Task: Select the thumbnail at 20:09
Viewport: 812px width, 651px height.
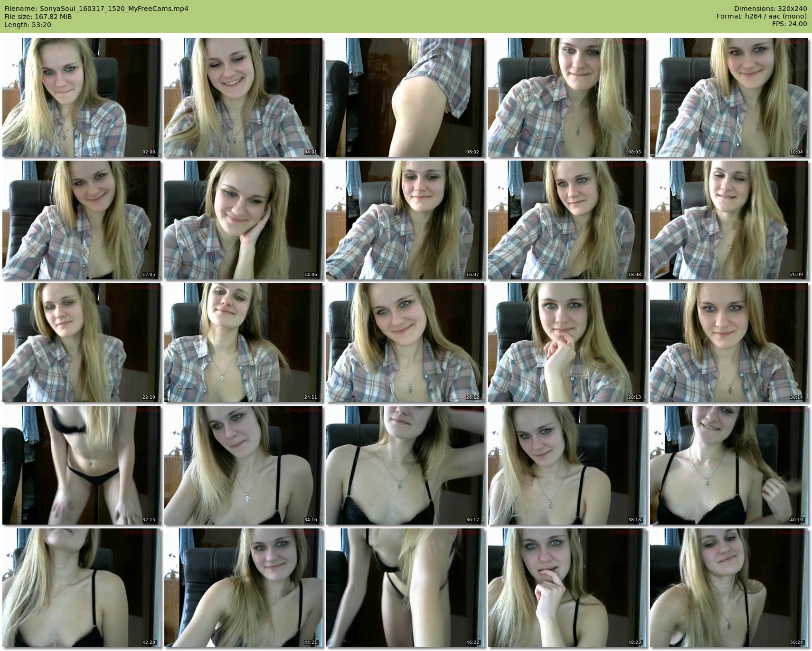Action: tap(729, 220)
